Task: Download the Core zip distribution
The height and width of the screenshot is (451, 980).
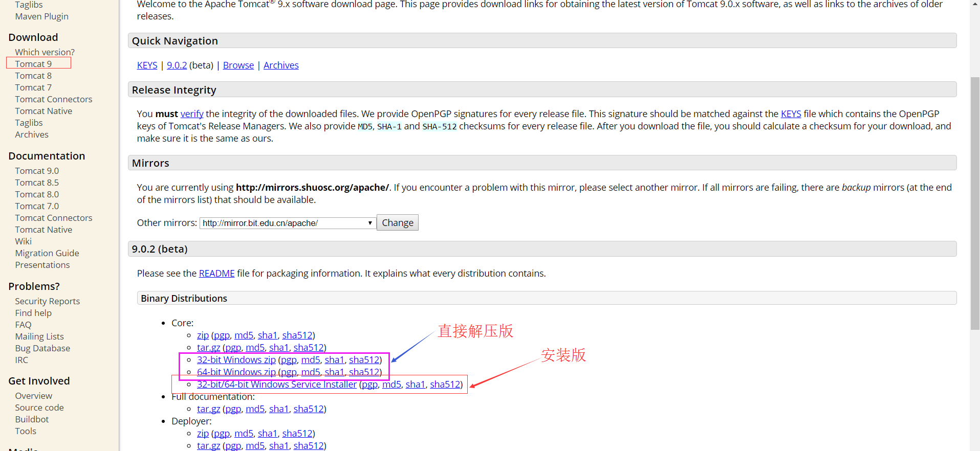Action: 203,335
